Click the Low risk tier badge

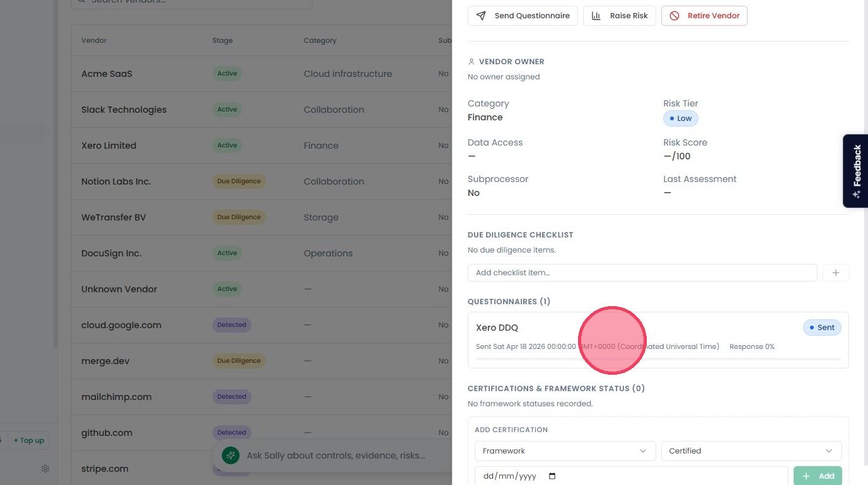(x=681, y=118)
